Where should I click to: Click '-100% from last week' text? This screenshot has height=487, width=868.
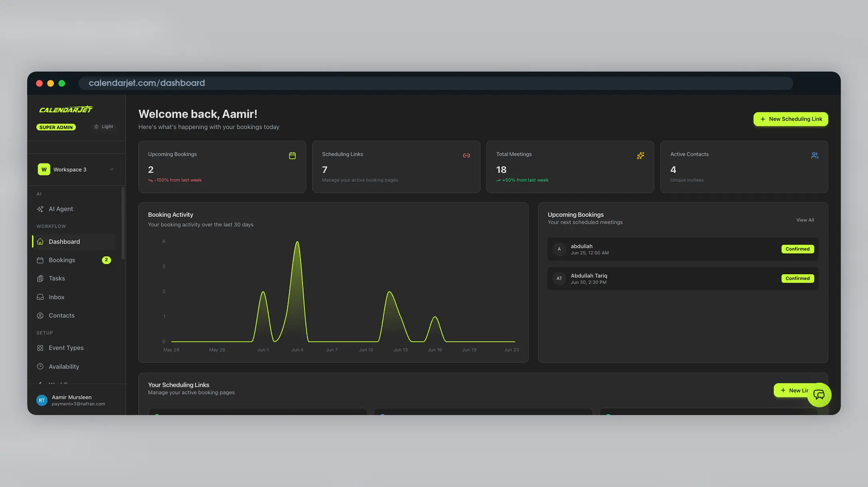point(178,180)
